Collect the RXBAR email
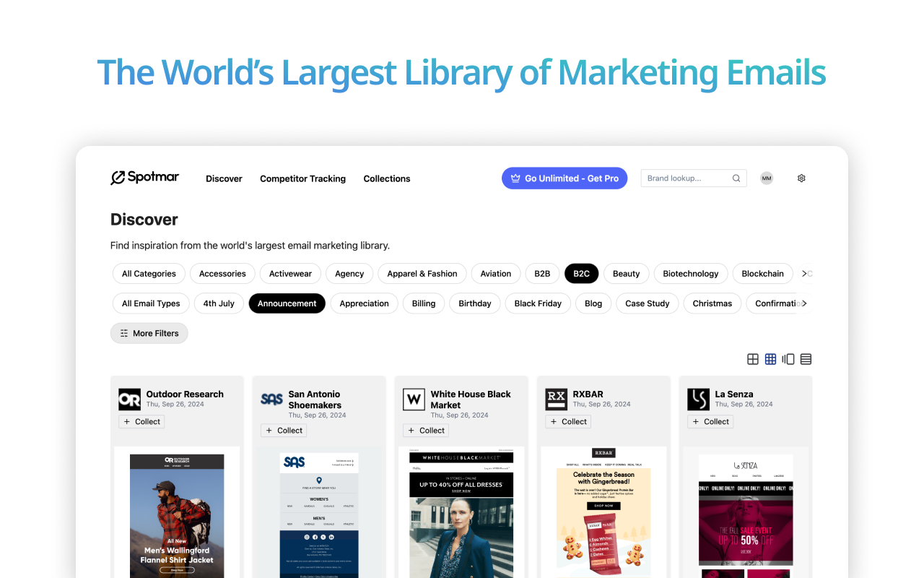This screenshot has width=924, height=578. (x=568, y=422)
